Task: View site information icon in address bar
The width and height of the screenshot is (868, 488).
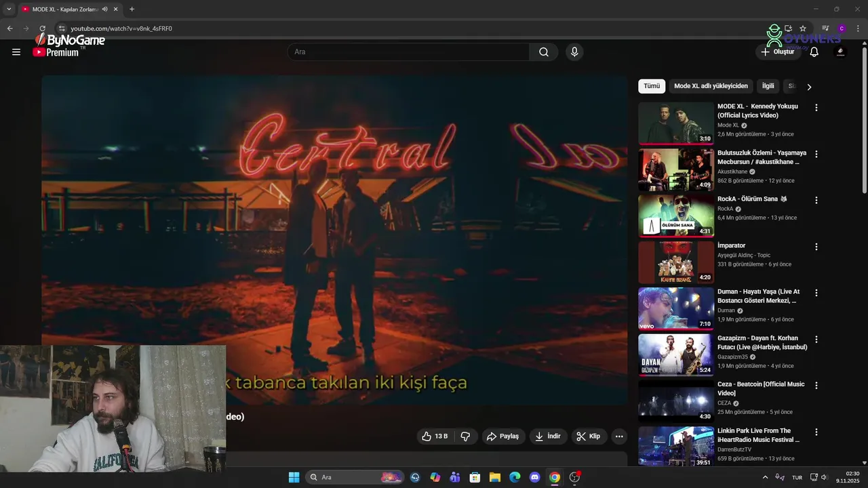Action: click(x=62, y=28)
